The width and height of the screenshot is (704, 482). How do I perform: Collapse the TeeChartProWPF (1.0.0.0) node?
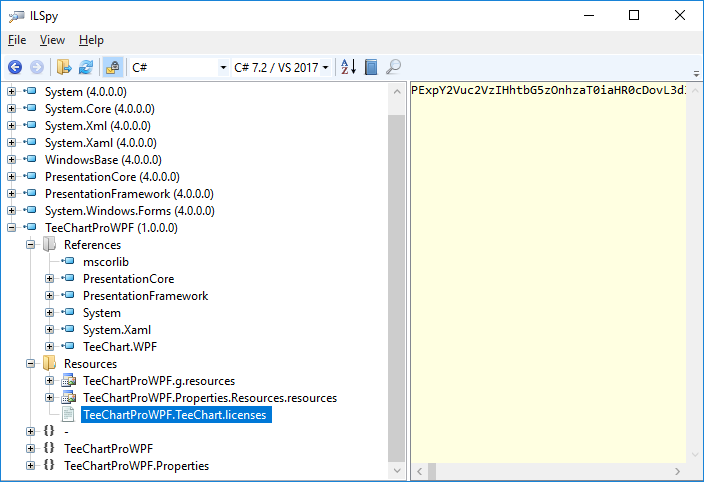pyautogui.click(x=12, y=228)
